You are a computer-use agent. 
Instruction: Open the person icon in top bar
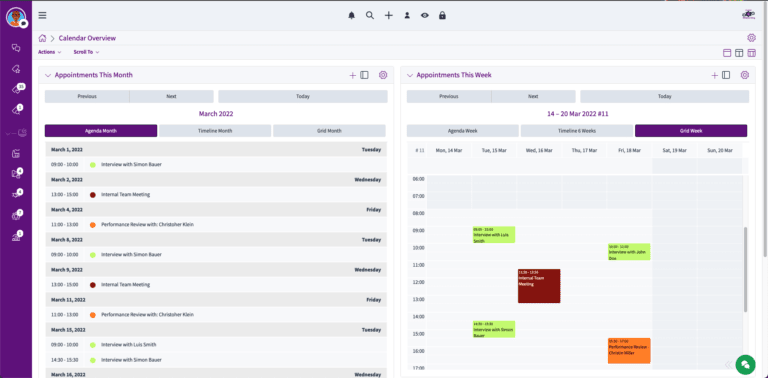click(407, 16)
